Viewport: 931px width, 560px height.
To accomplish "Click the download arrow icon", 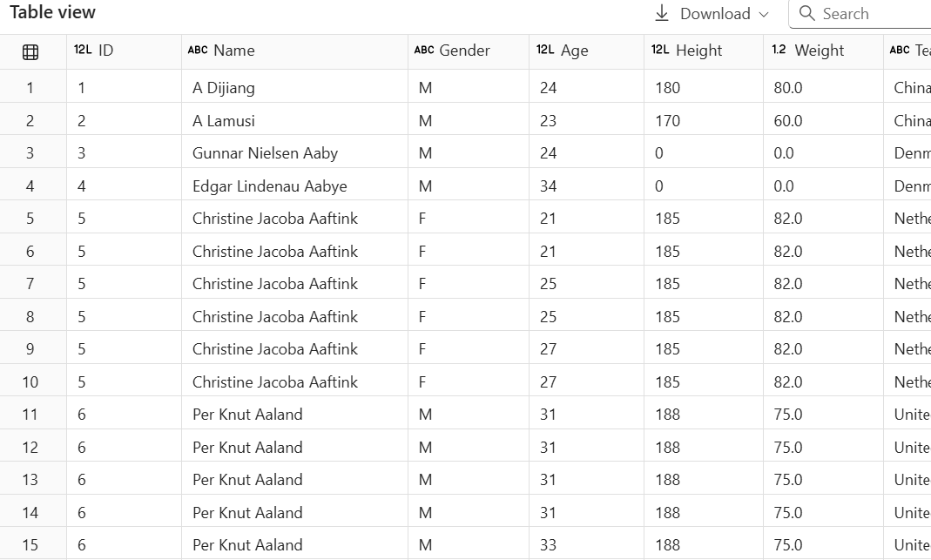I will tap(662, 13).
